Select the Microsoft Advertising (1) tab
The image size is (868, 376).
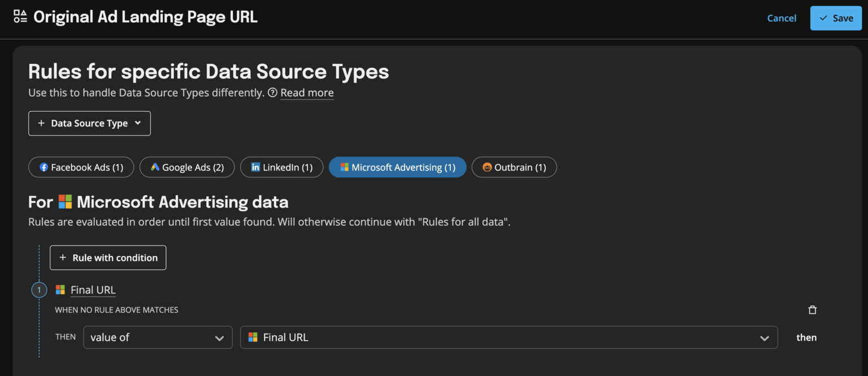pyautogui.click(x=397, y=168)
